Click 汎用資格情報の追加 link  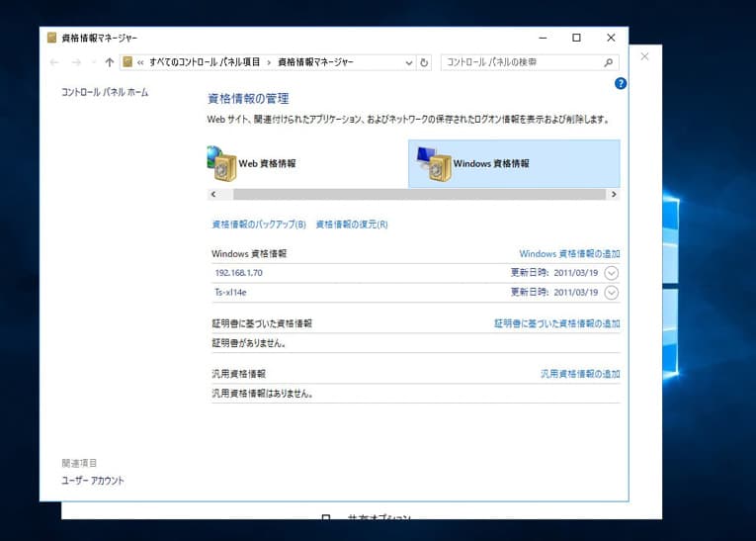coord(580,374)
